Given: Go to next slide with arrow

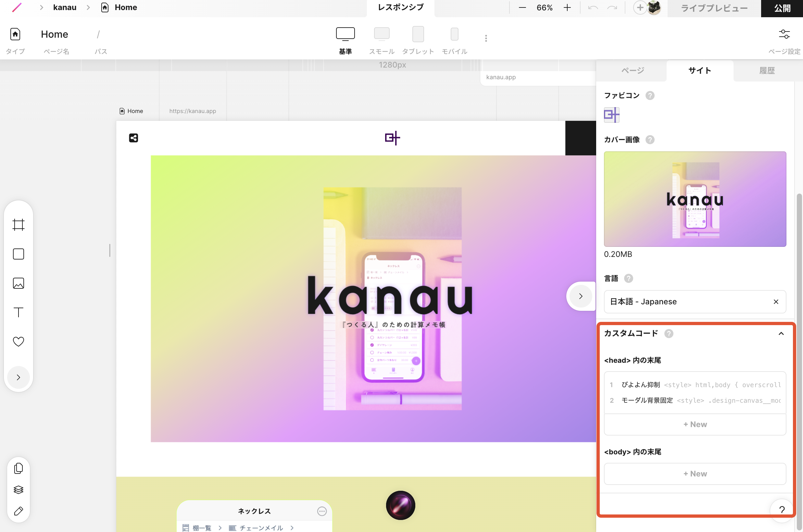Looking at the screenshot, I should (581, 296).
